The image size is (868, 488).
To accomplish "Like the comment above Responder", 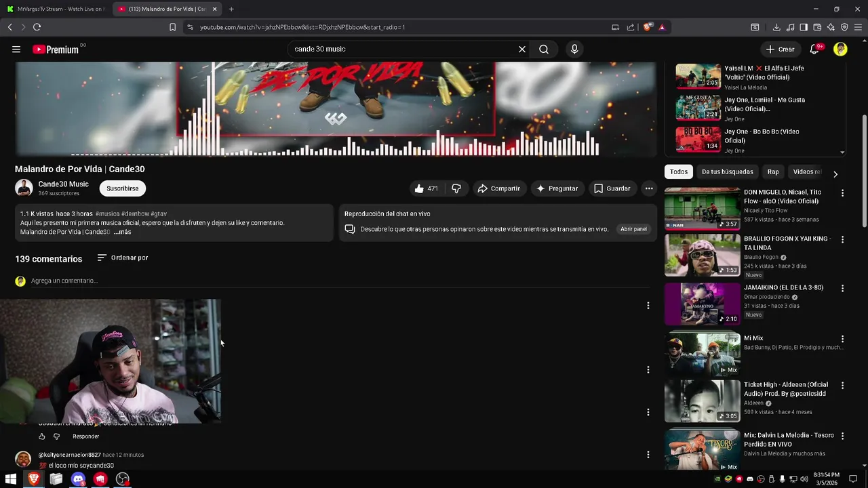I will coord(42,436).
